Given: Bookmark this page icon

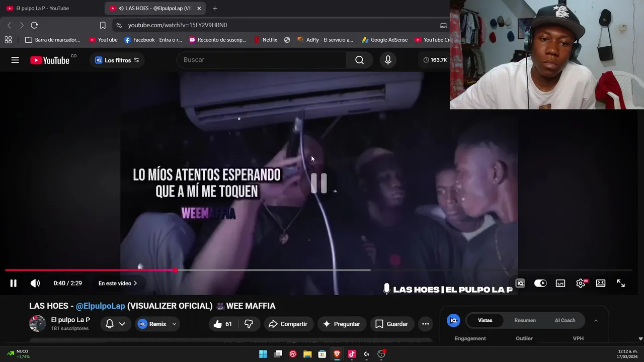Looking at the screenshot, I should (103, 25).
